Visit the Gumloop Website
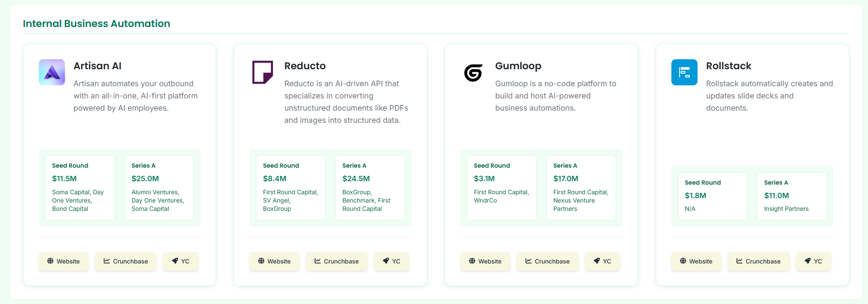The image size is (868, 304). (x=485, y=261)
